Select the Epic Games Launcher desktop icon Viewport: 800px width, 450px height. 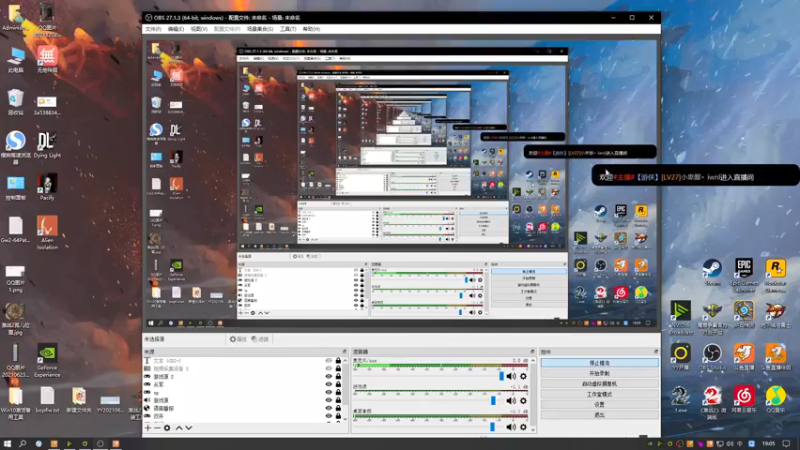tap(744, 274)
